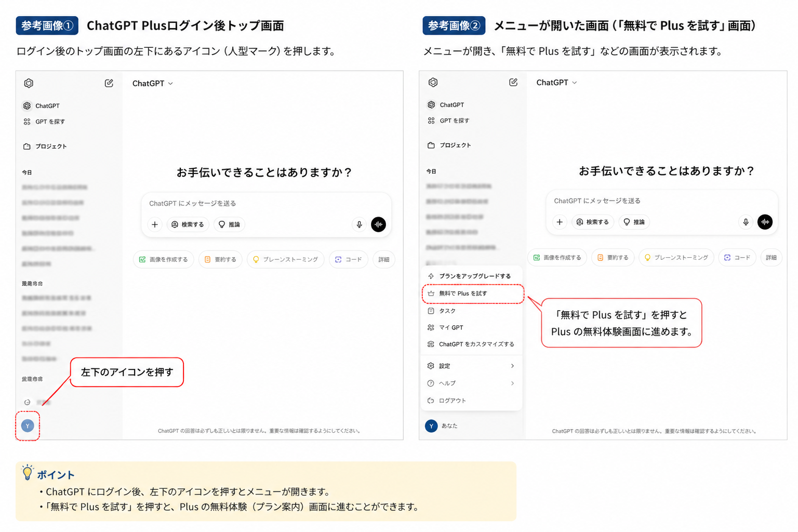
Task: Click the sidebar logo icon in reference image ①
Action: [x=29, y=83]
